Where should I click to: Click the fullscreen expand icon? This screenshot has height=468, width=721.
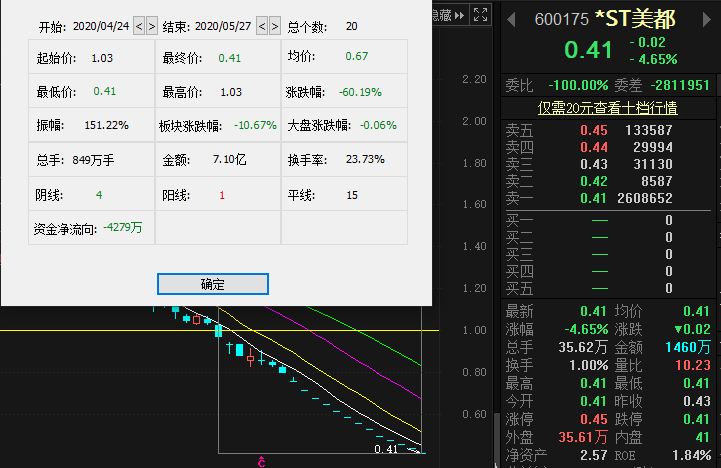(481, 16)
